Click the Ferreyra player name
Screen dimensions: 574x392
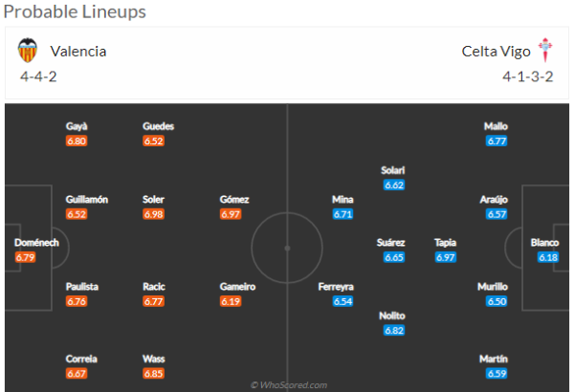click(336, 287)
